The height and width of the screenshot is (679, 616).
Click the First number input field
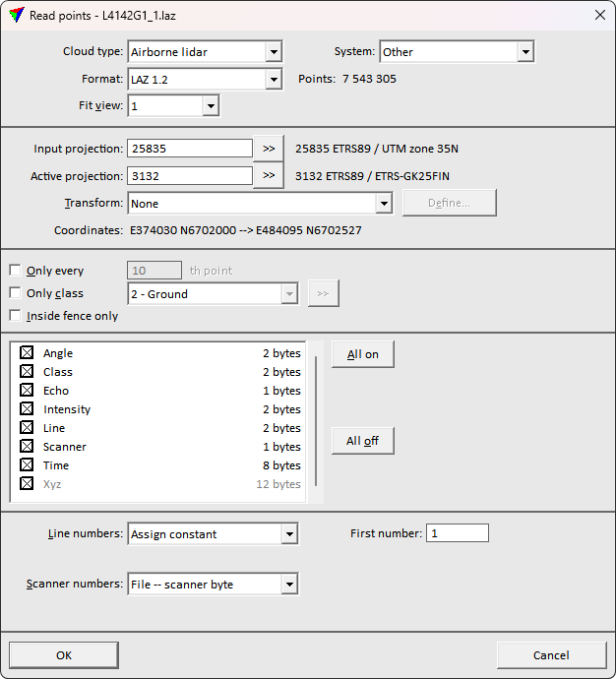pyautogui.click(x=458, y=533)
